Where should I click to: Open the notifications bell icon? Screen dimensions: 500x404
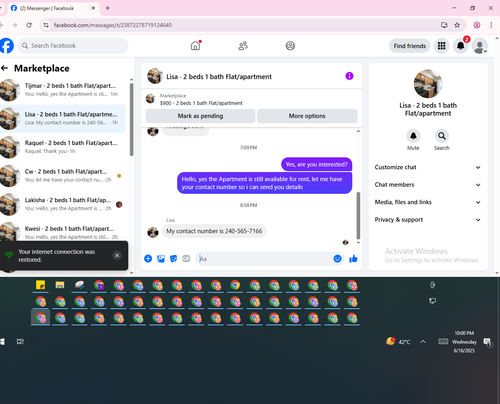461,46
